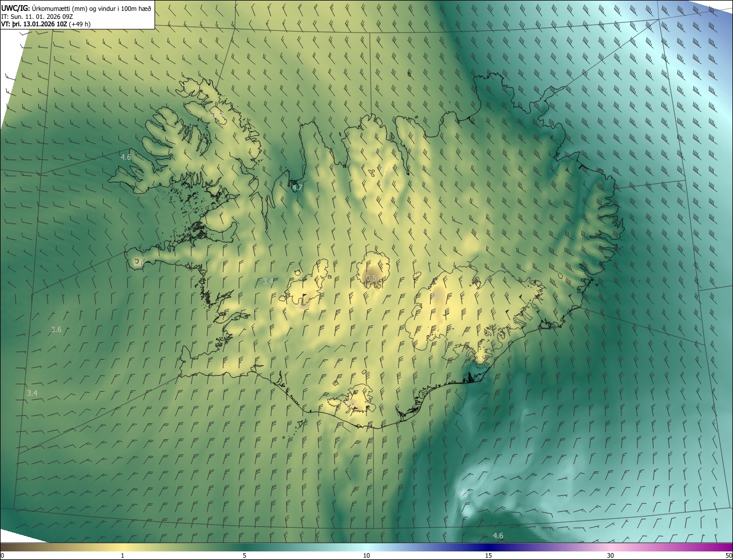Select the 'IT: Sun. 11. 01. 2026 09Z' line
The image size is (733, 560).
pos(37,16)
